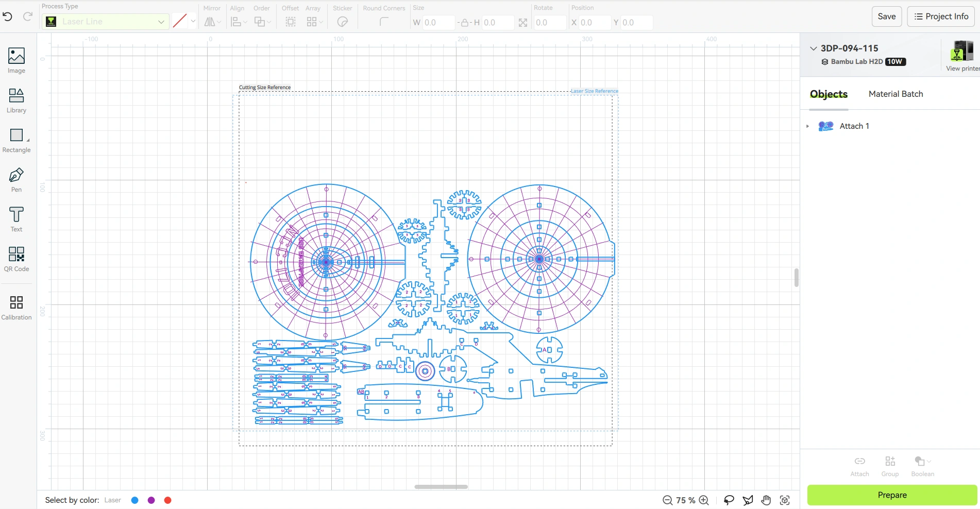980x509 pixels.
Task: Select the Pen drawing tool
Action: pos(16,180)
